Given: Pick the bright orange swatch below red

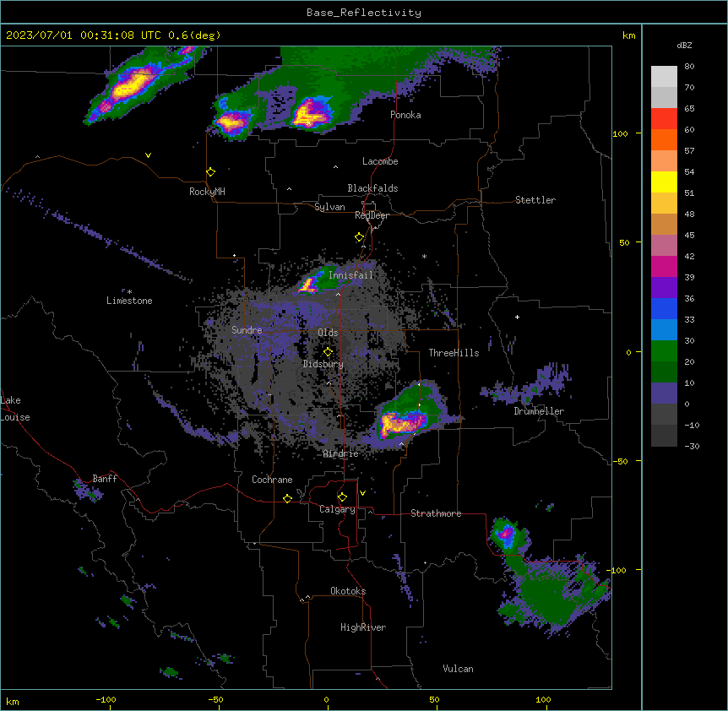Looking at the screenshot, I should click(664, 139).
